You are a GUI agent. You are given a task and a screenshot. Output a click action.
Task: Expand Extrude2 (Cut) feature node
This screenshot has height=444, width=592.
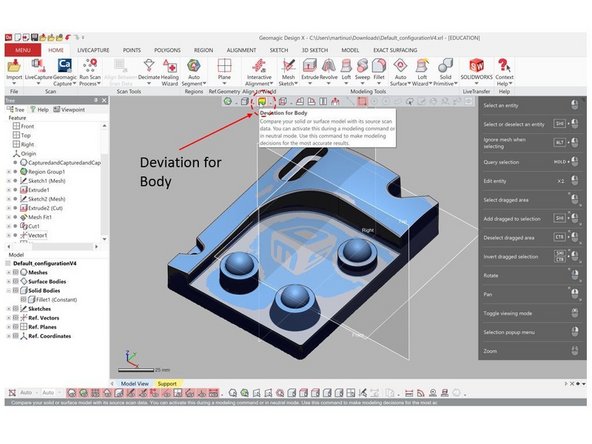(9, 208)
